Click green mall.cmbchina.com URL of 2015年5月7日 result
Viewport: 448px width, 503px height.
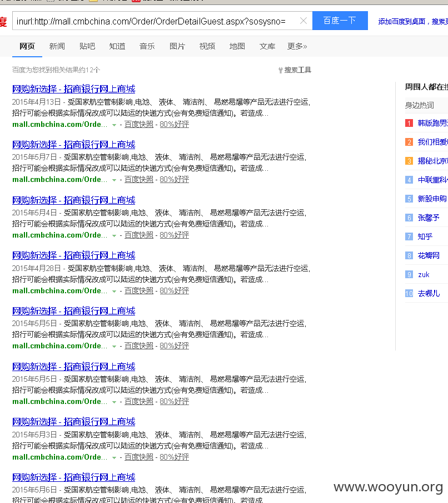59,180
